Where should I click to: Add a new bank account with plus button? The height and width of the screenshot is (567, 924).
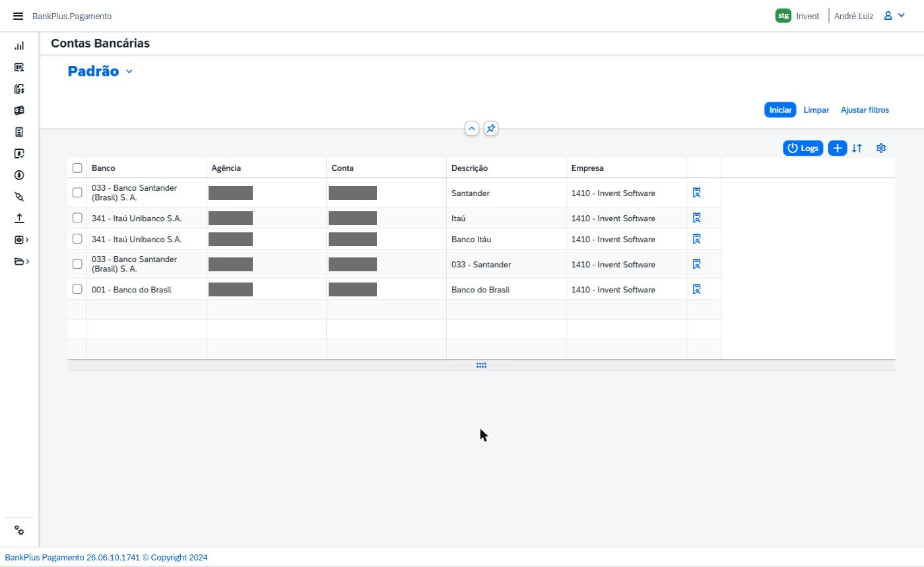(838, 149)
